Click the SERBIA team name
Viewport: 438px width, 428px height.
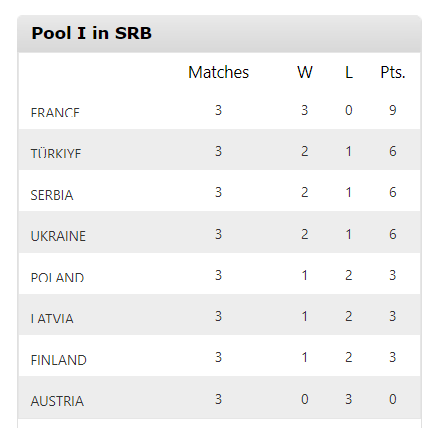[x=52, y=195]
